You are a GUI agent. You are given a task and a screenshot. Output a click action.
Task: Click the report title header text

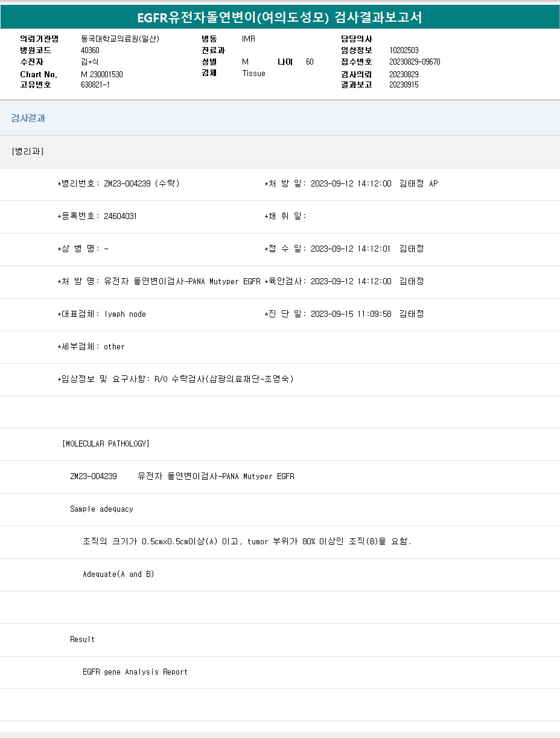point(279,17)
